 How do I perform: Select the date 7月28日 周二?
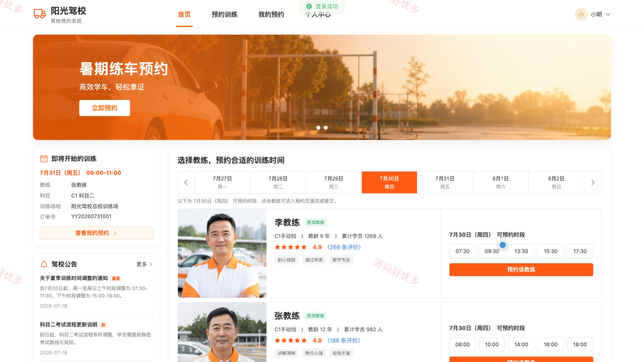278,182
